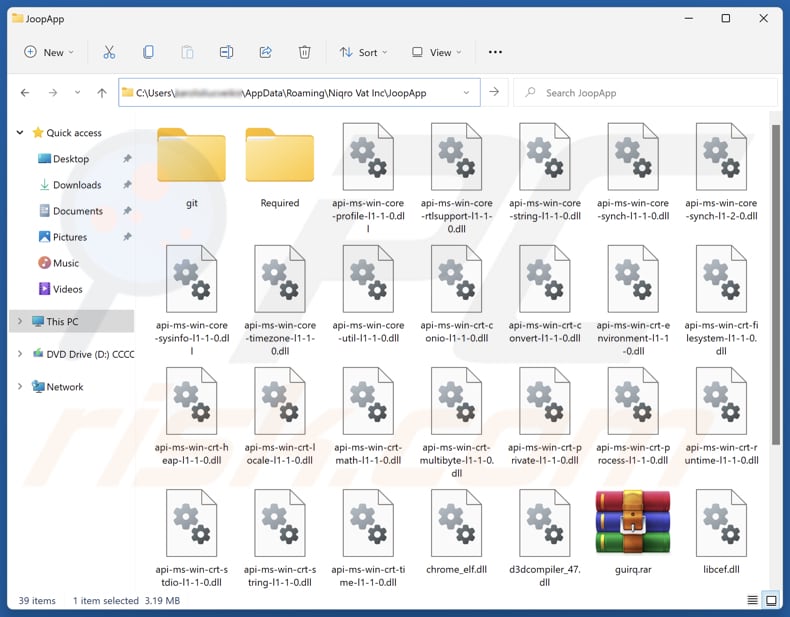This screenshot has width=790, height=617.
Task: Expand the DVD Drive (D:) node
Action: [20, 354]
